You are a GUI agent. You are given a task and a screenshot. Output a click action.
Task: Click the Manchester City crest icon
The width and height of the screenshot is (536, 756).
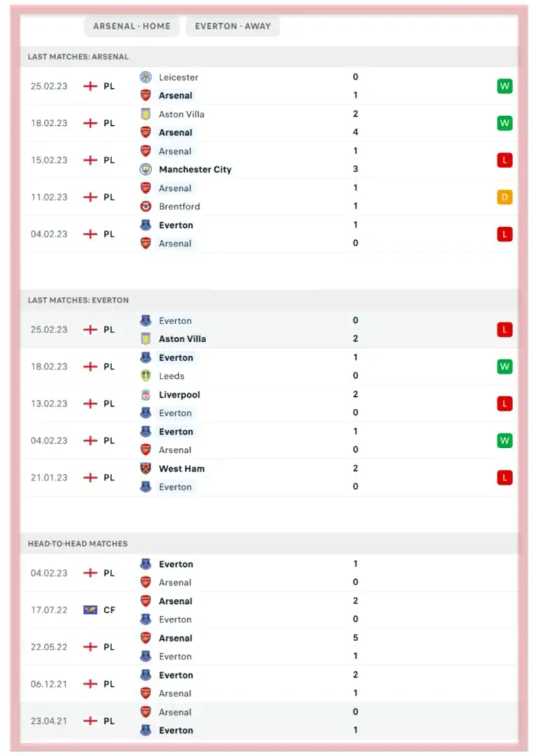click(146, 169)
